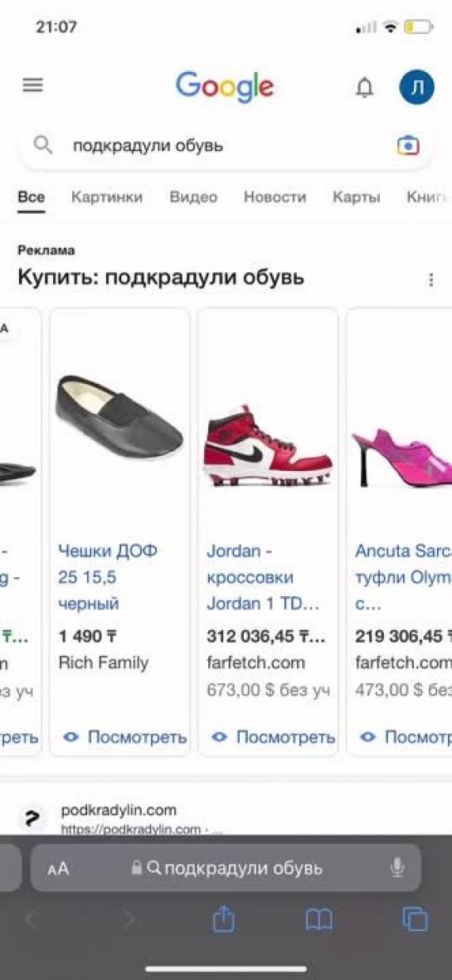The width and height of the screenshot is (452, 980).
Task: Open the Google hamburger menu
Action: point(33,85)
